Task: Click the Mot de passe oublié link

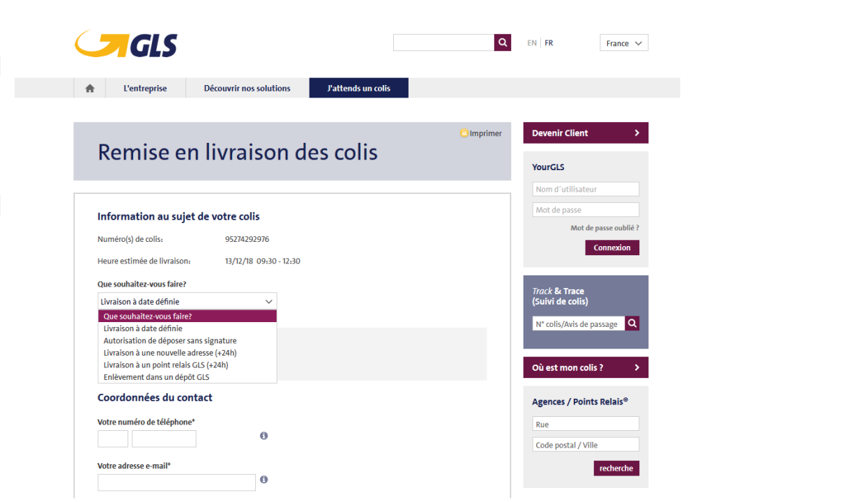Action: tap(609, 227)
